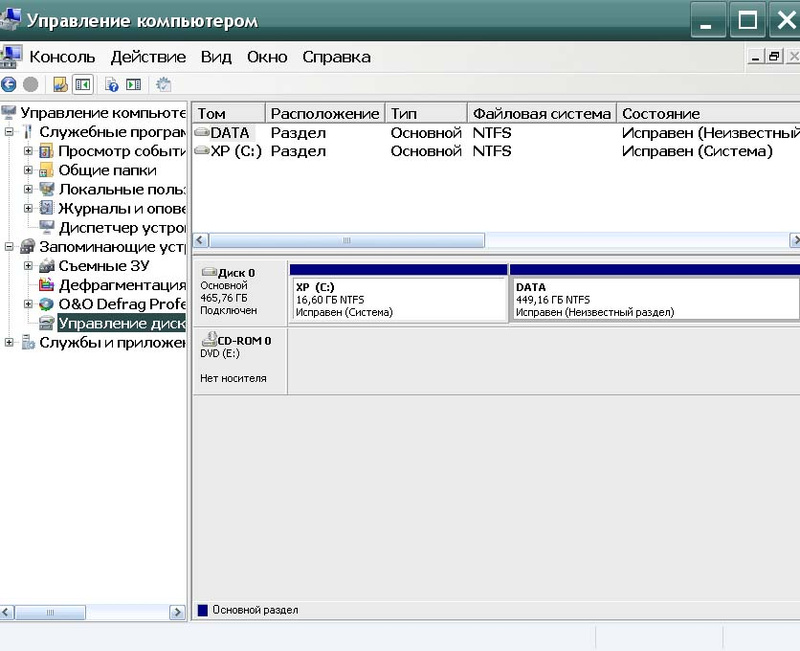
Task: Collapse the Служебные программы node
Action: [10, 133]
